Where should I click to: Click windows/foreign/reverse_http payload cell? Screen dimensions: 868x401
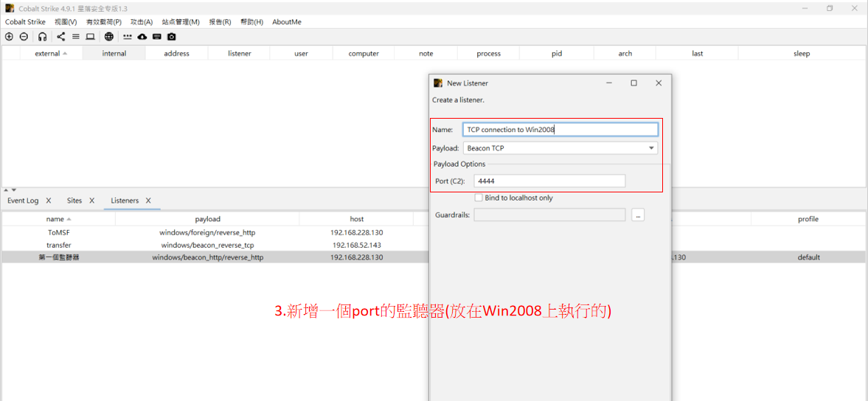207,232
